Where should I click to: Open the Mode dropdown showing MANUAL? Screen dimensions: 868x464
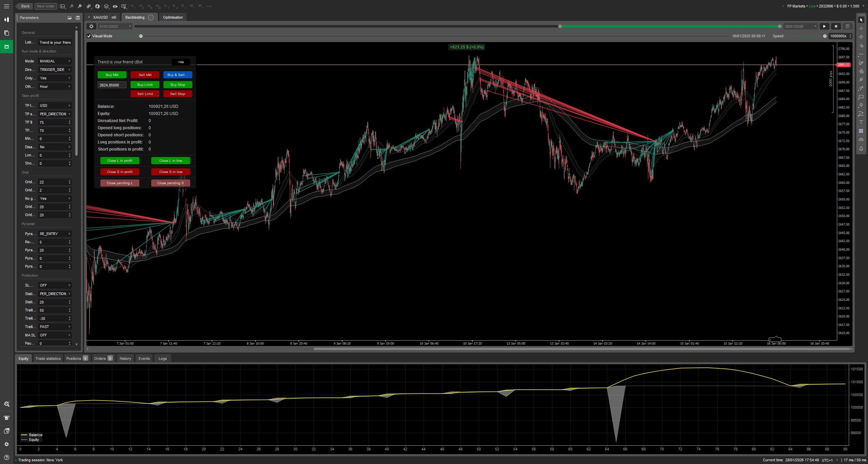click(54, 61)
